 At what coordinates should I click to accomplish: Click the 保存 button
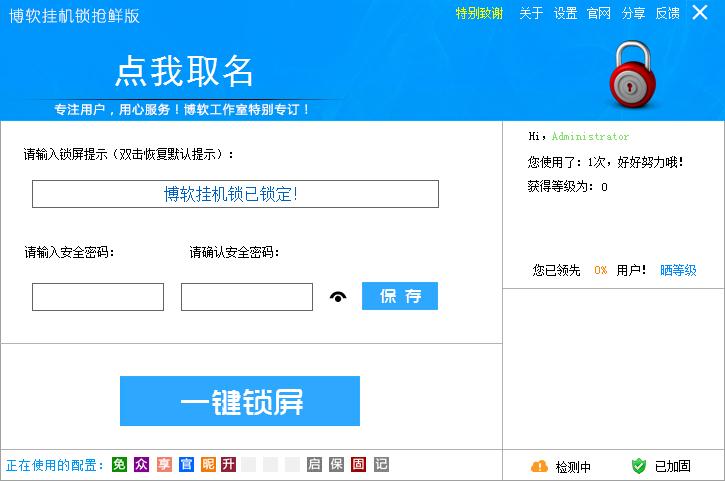pyautogui.click(x=400, y=296)
